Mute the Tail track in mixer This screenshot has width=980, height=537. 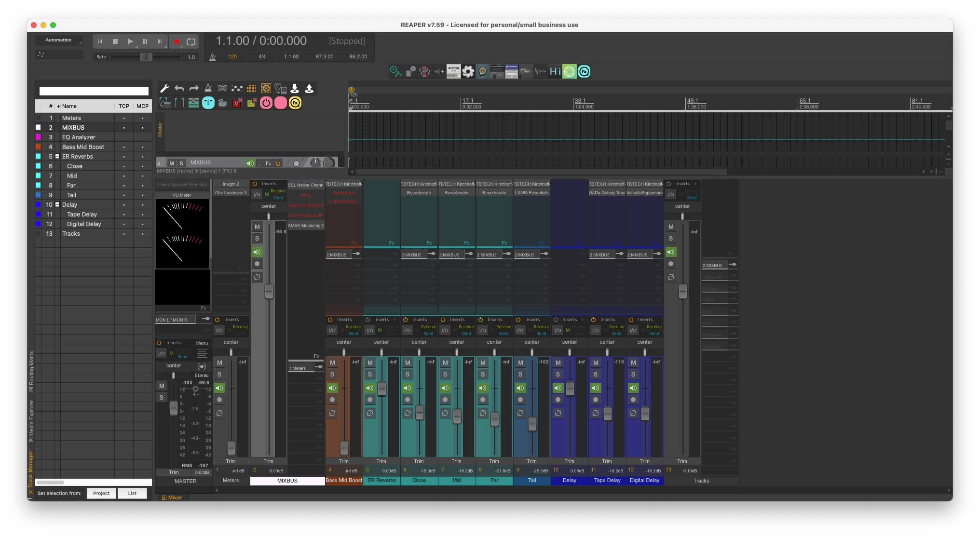point(520,362)
